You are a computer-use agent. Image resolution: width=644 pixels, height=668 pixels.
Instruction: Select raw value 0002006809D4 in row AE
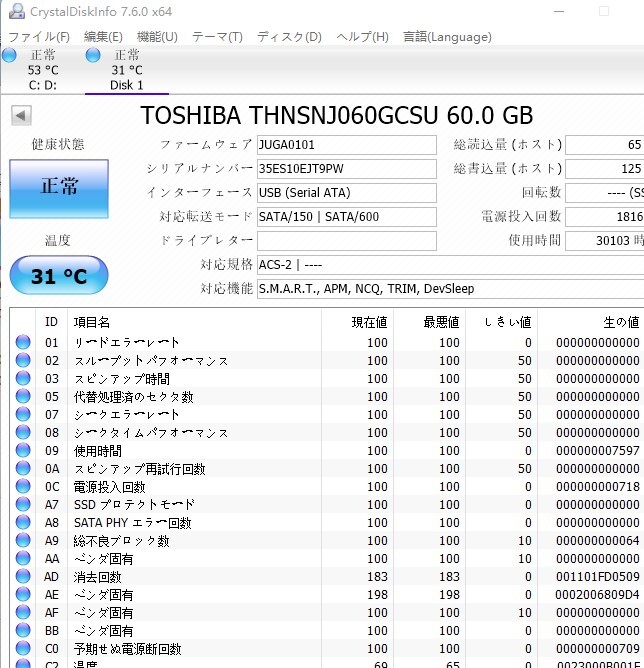pyautogui.click(x=598, y=595)
